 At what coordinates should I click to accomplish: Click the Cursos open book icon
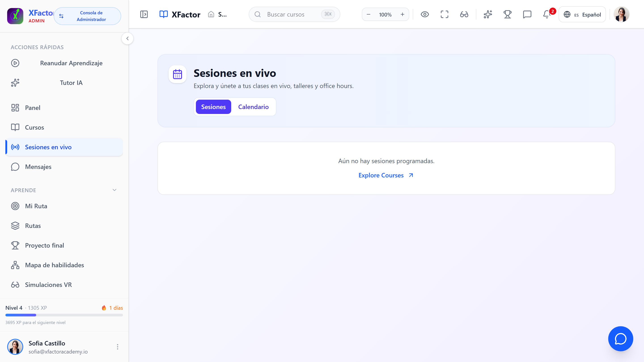tap(15, 127)
